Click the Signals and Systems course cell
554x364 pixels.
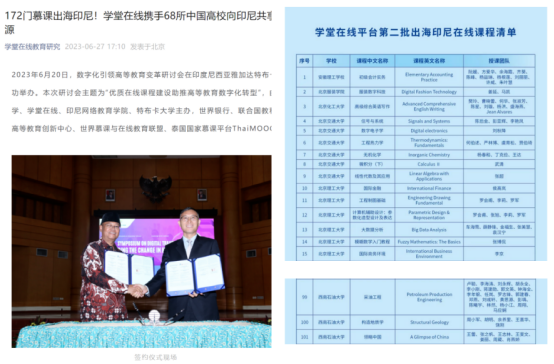(x=429, y=121)
